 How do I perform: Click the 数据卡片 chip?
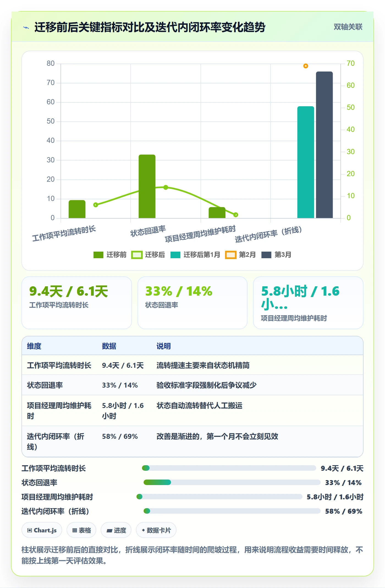coord(156,530)
